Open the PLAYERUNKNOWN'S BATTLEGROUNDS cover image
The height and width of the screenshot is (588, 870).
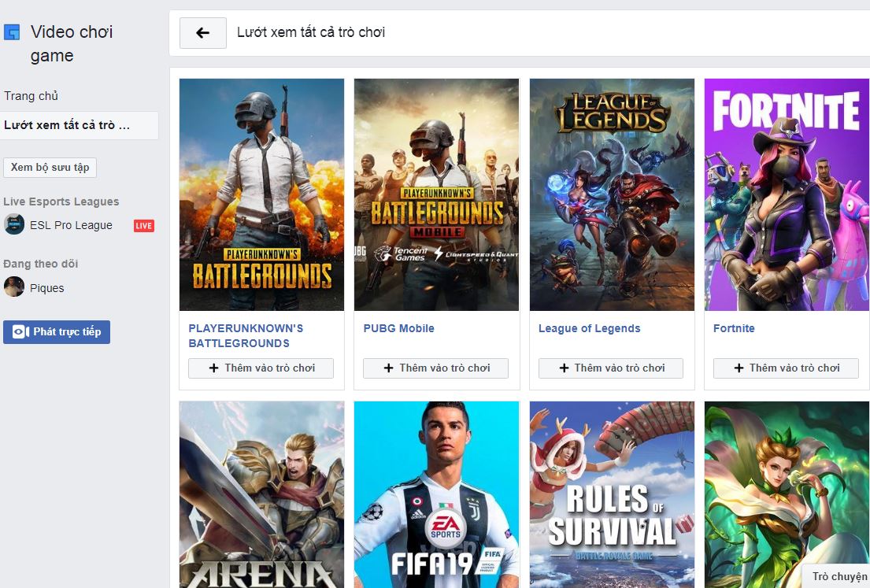262,194
